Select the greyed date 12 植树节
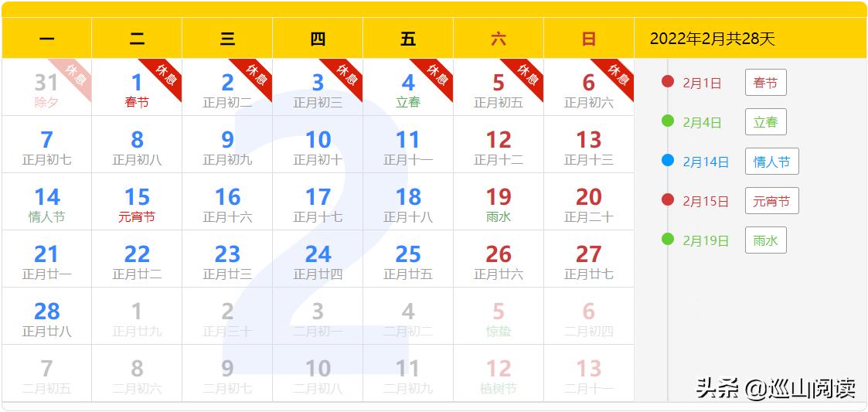Image resolution: width=868 pixels, height=412 pixels. tap(499, 373)
